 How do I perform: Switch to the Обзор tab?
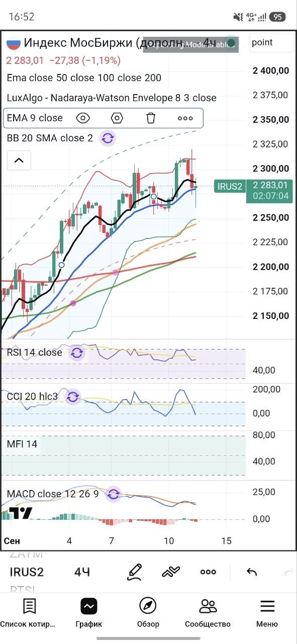point(148,613)
